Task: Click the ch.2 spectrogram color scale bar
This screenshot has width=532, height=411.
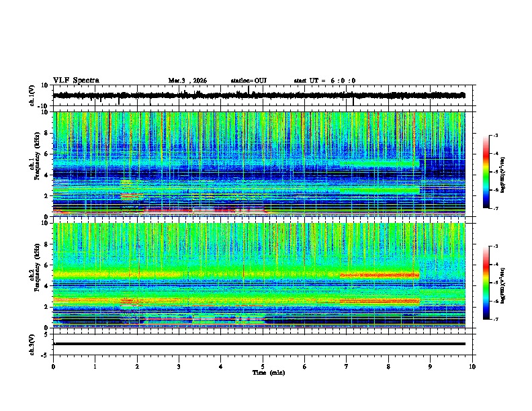Action: (486, 283)
